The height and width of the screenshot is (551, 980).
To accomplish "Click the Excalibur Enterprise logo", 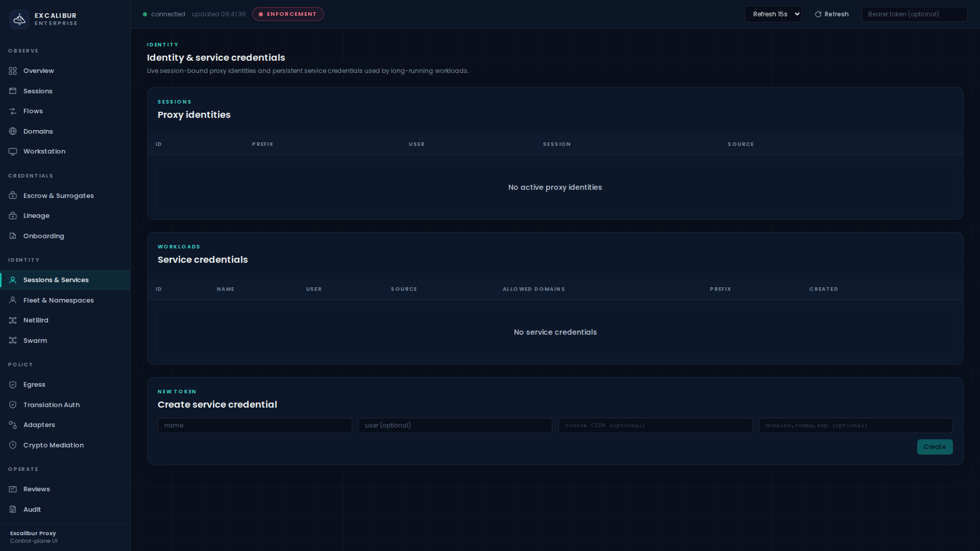I will [43, 19].
